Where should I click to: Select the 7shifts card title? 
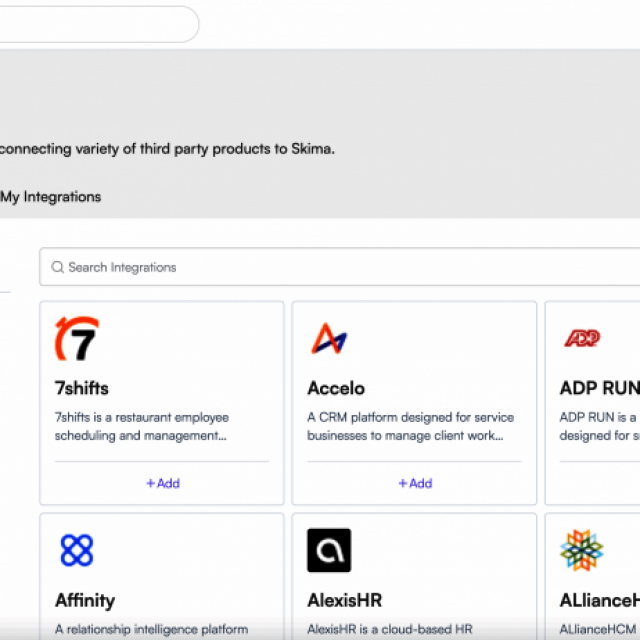coord(82,388)
